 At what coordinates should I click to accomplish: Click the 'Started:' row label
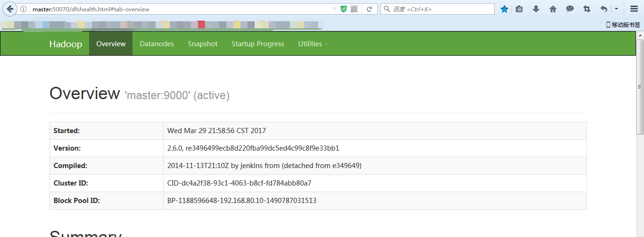[66, 131]
